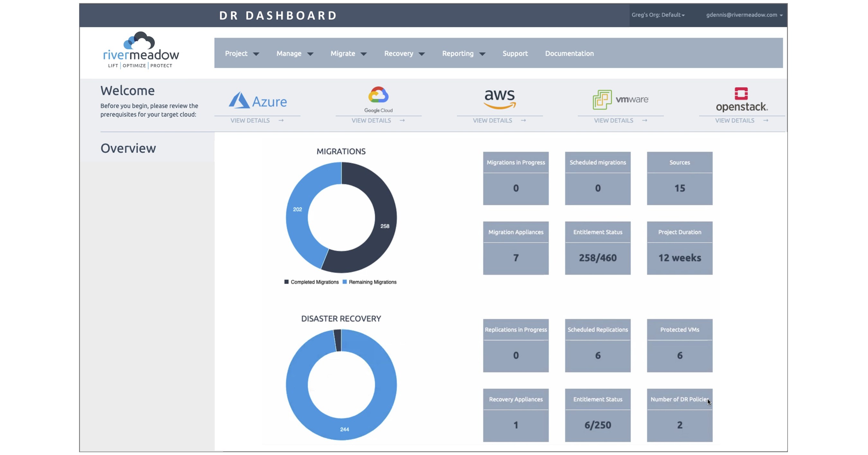Open the Reporting menu
The width and height of the screenshot is (868, 455).
click(463, 53)
